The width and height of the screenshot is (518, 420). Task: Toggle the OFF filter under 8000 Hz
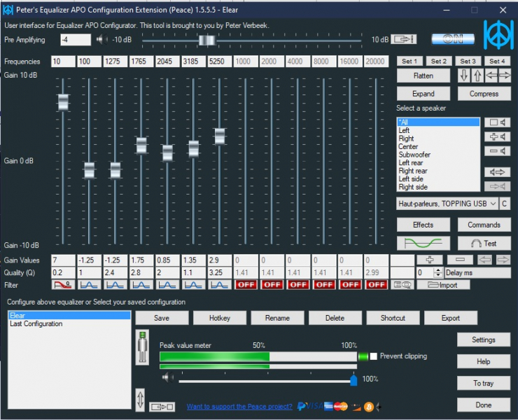(324, 285)
